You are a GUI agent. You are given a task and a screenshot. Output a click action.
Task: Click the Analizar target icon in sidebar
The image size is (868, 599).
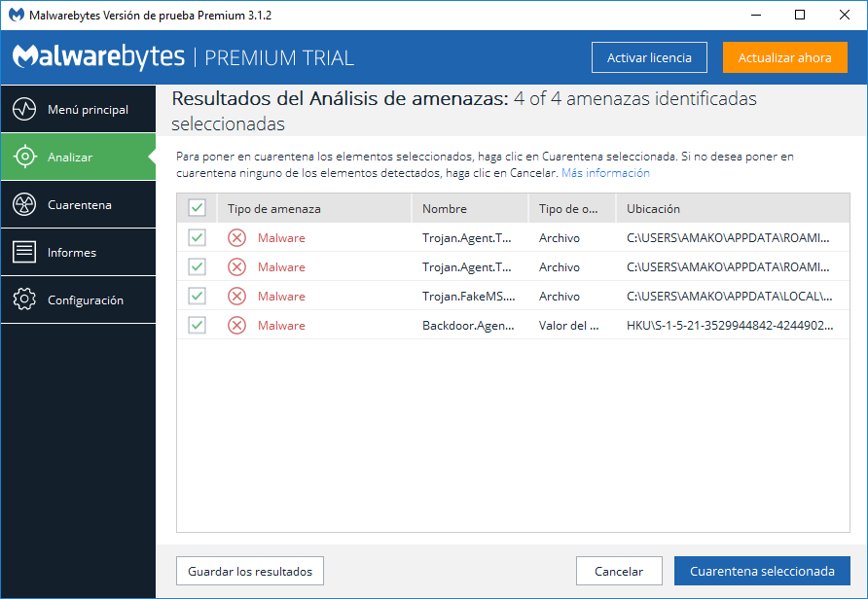24,157
